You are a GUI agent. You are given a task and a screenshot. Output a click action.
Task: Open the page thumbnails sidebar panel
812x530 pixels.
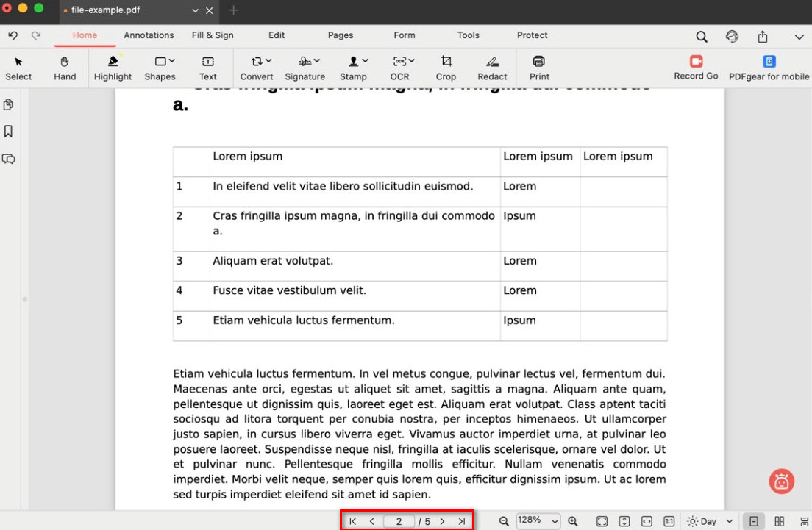[9, 104]
